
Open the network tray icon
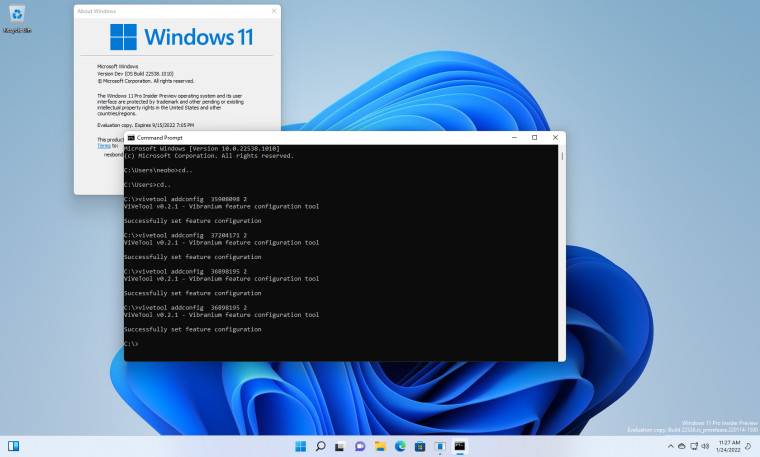[x=694, y=446]
